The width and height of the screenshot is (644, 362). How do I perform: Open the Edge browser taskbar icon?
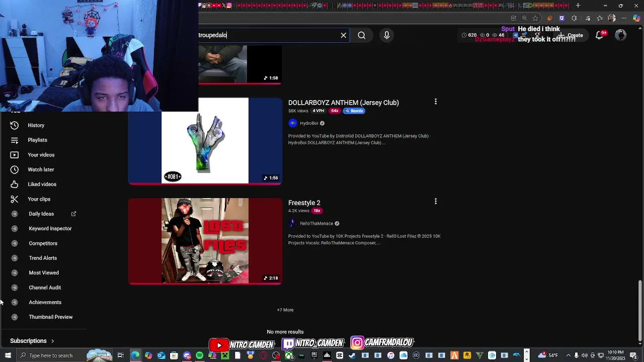(x=135, y=355)
